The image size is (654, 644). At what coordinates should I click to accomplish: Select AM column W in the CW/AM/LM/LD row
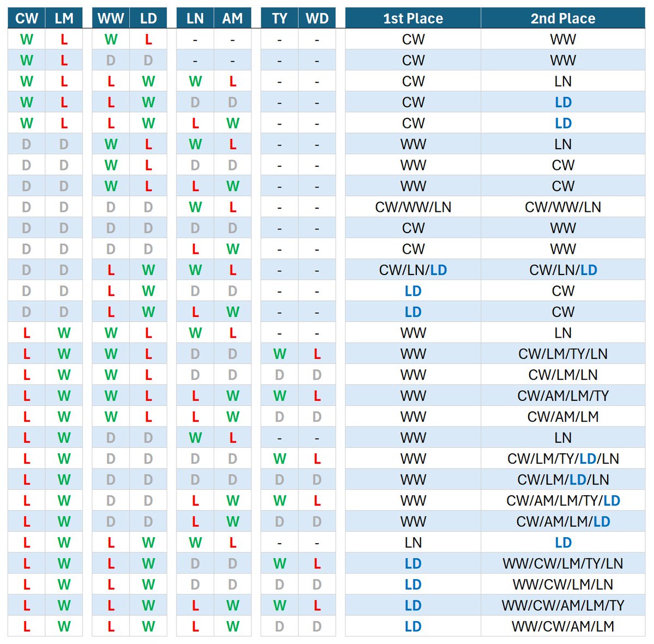(x=233, y=522)
